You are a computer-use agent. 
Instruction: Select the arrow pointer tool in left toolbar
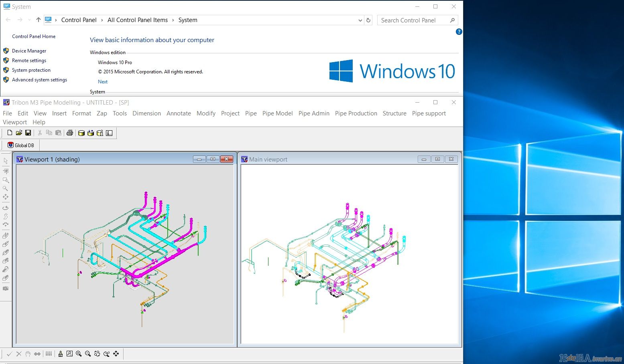pos(6,161)
